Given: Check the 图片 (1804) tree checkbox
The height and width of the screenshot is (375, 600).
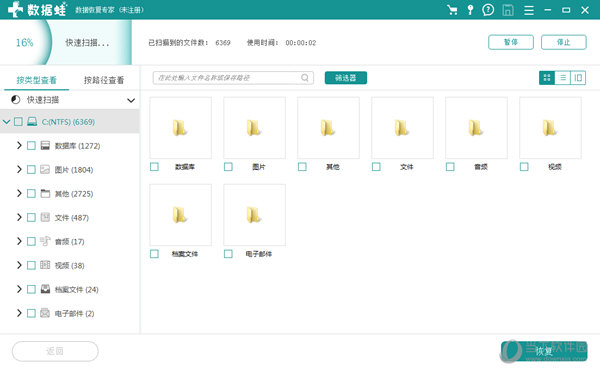Looking at the screenshot, I should 31,170.
